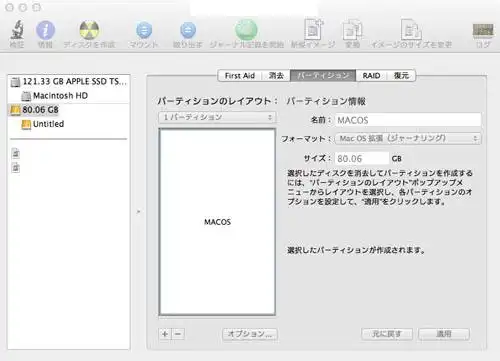Click the Revert (元に戻す) button
Screen dimensions: 500x361
pos(387,334)
